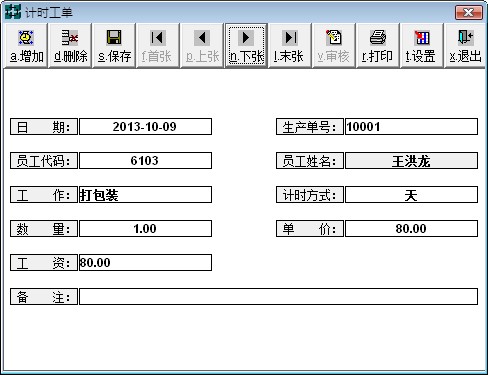
Task: Close the 计时工单 window
Action: pyautogui.click(x=469, y=13)
